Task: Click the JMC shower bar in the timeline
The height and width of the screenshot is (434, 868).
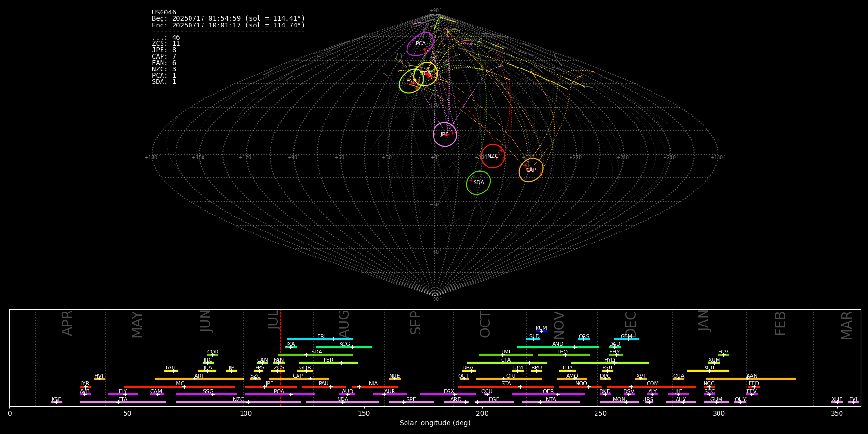Action: [x=180, y=386]
